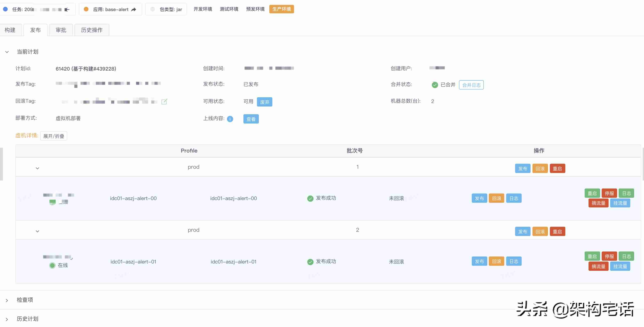Screen dimensions: 644x327
Task: Click the 批次号 column header
Action: (x=354, y=151)
